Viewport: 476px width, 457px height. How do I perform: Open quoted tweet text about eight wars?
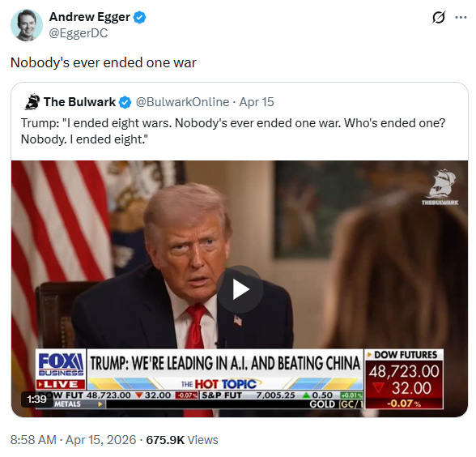[x=233, y=131]
